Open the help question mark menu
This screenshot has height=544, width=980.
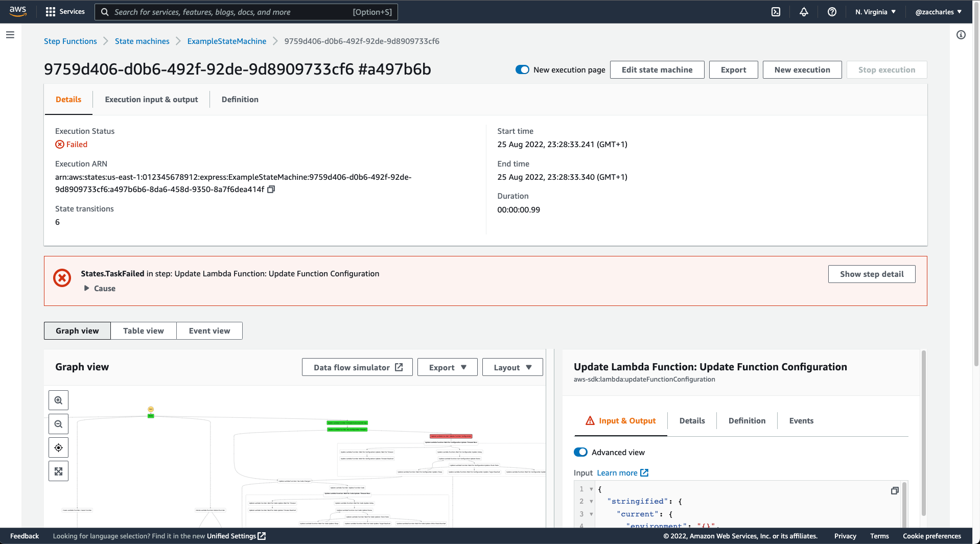coord(832,12)
